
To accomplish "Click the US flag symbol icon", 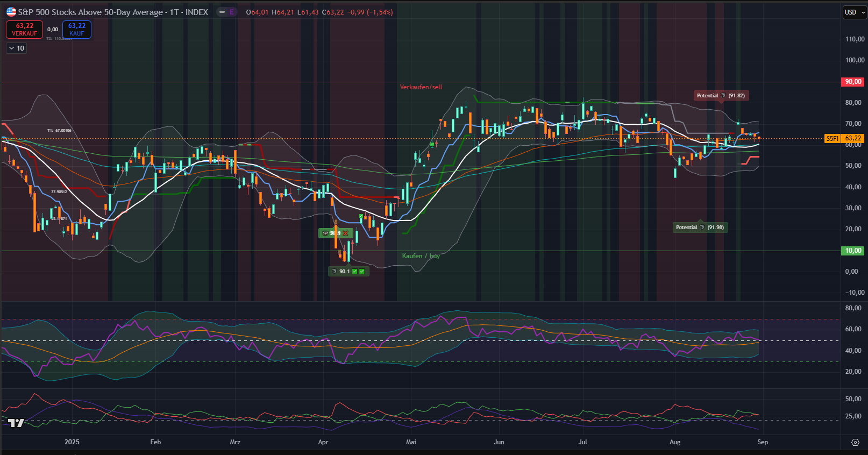I will [x=11, y=12].
